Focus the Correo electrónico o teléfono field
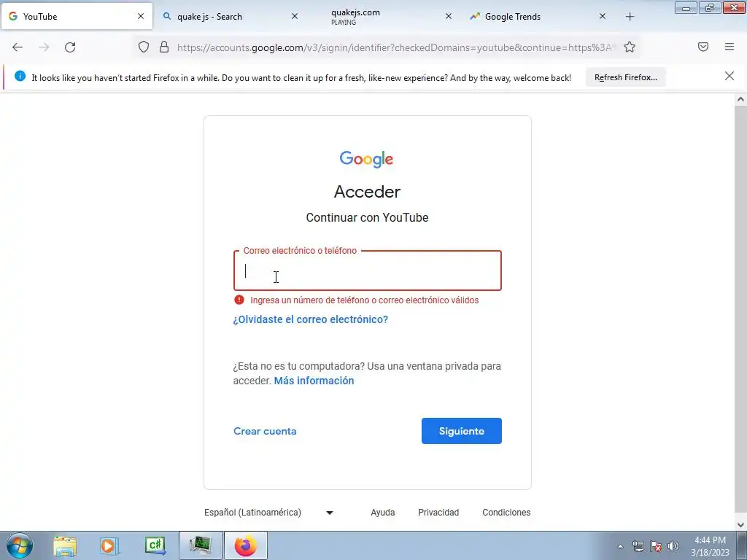 pos(368,271)
